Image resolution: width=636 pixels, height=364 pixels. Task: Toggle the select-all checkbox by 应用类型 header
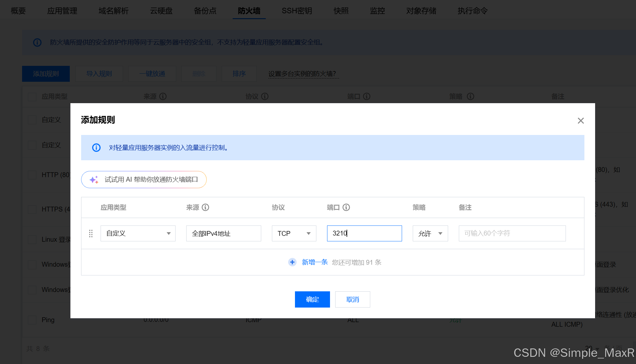(x=32, y=97)
